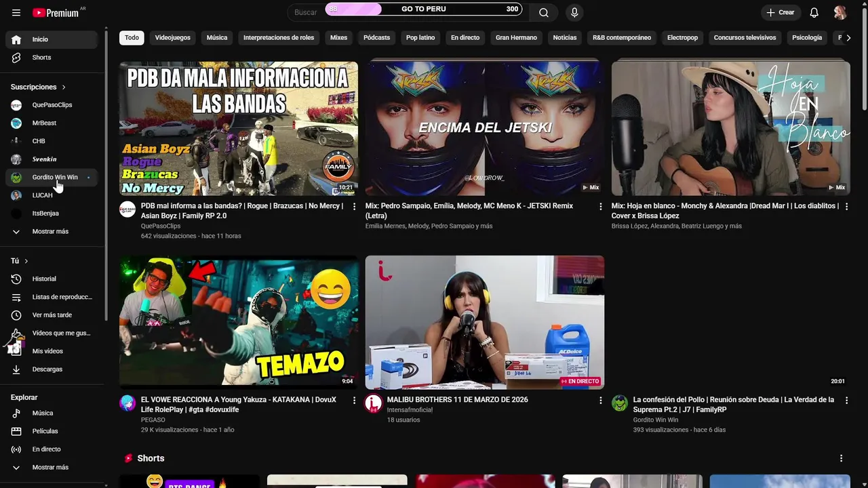Open Mis vídeos
This screenshot has width=868, height=488.
tap(52, 351)
